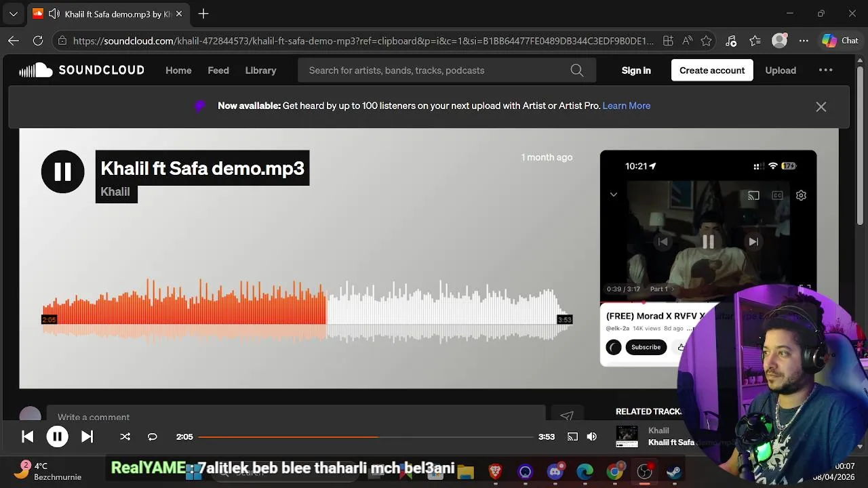The width and height of the screenshot is (868, 488).
Task: Open the Upload page
Action: coord(781,70)
